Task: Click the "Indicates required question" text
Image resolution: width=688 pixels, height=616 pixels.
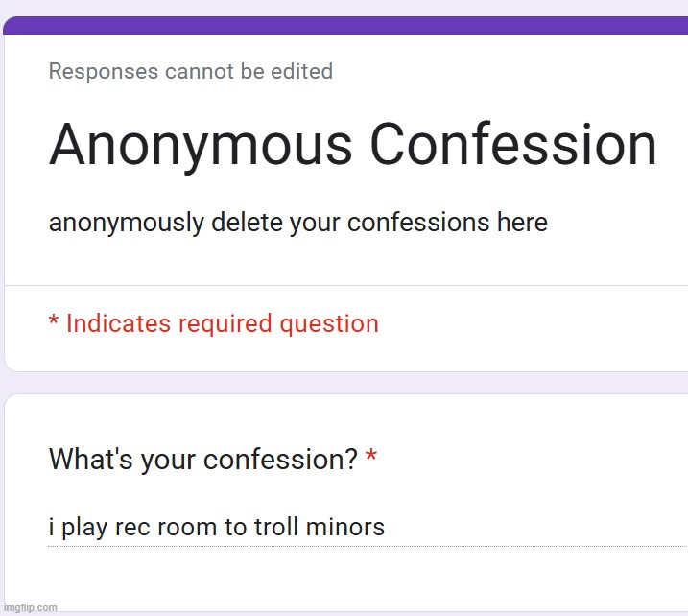Action: pyautogui.click(x=222, y=323)
